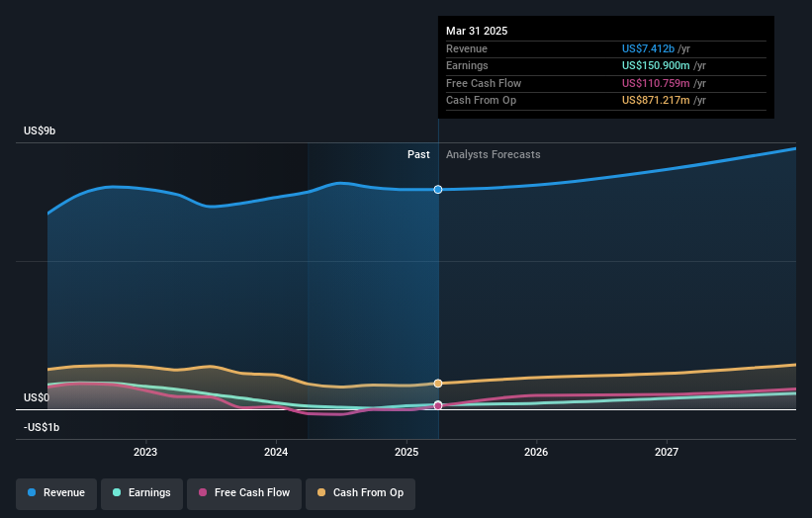Click the Mar 31 2025 tooltip date

(x=477, y=31)
